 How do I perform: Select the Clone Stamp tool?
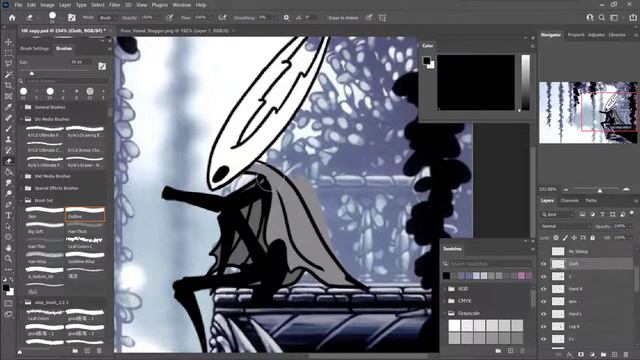pos(8,140)
